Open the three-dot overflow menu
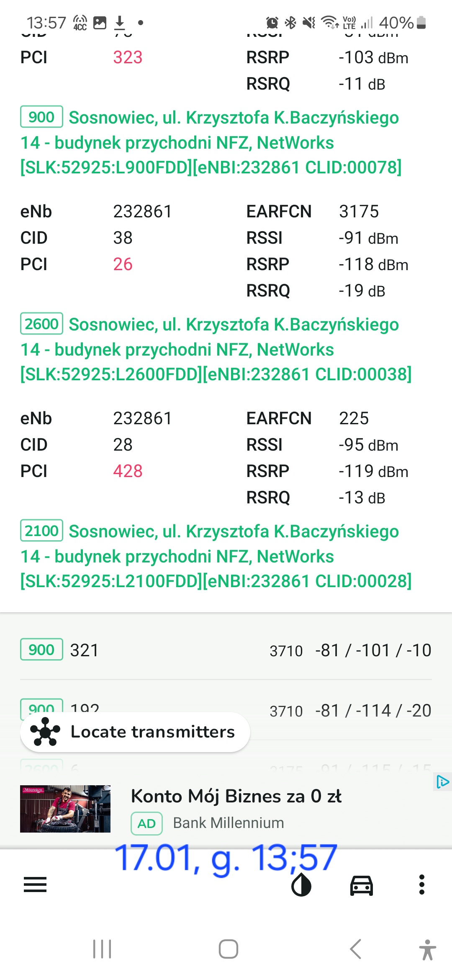The height and width of the screenshot is (980, 452). (422, 885)
